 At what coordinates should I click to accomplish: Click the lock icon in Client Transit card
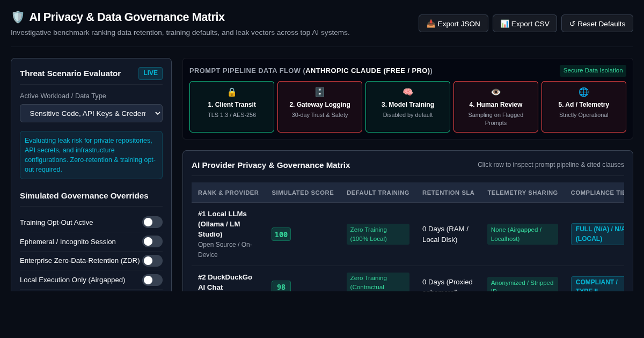pos(232,92)
